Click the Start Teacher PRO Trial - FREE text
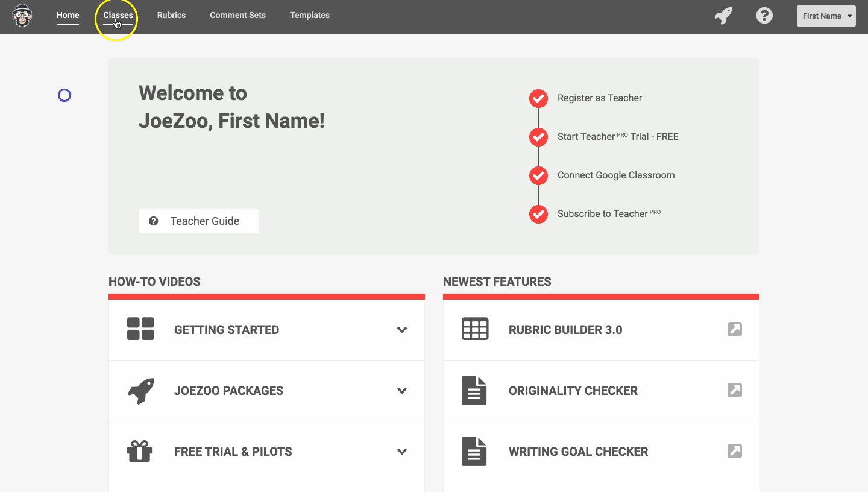This screenshot has height=492, width=868. [618, 137]
